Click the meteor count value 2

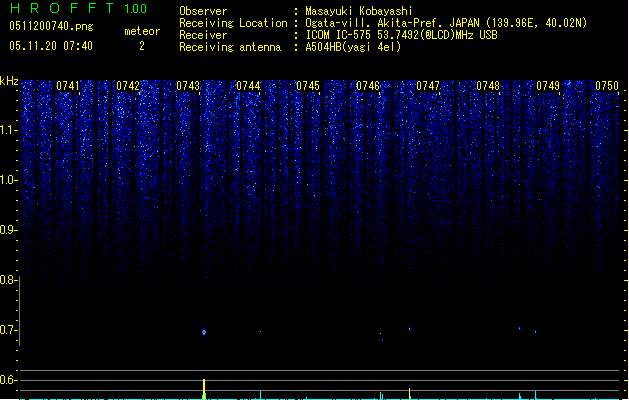pos(142,46)
